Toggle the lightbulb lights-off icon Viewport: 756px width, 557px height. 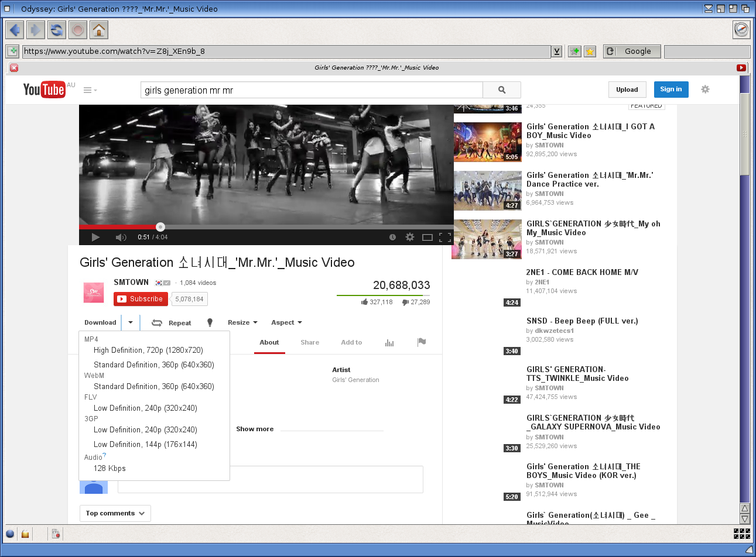coord(210,323)
